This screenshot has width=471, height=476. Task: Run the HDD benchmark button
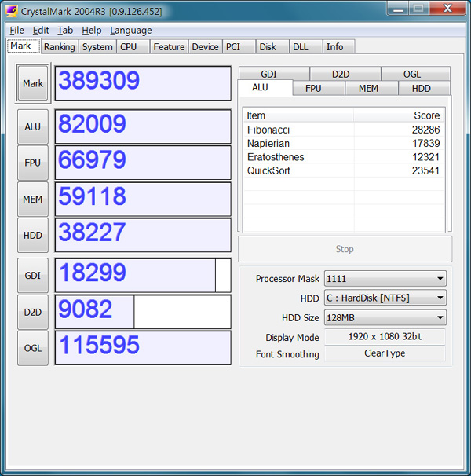click(x=33, y=236)
